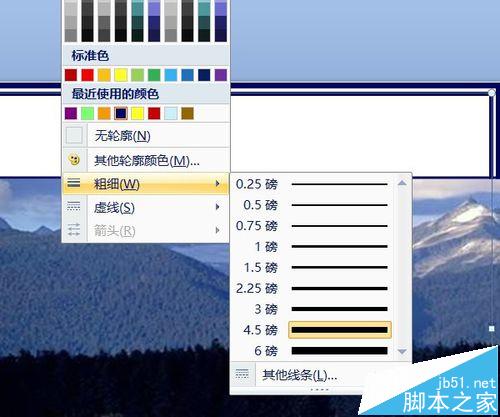Click the grayed 箭头(R) arrows entry
The image size is (500, 417).
click(146, 230)
